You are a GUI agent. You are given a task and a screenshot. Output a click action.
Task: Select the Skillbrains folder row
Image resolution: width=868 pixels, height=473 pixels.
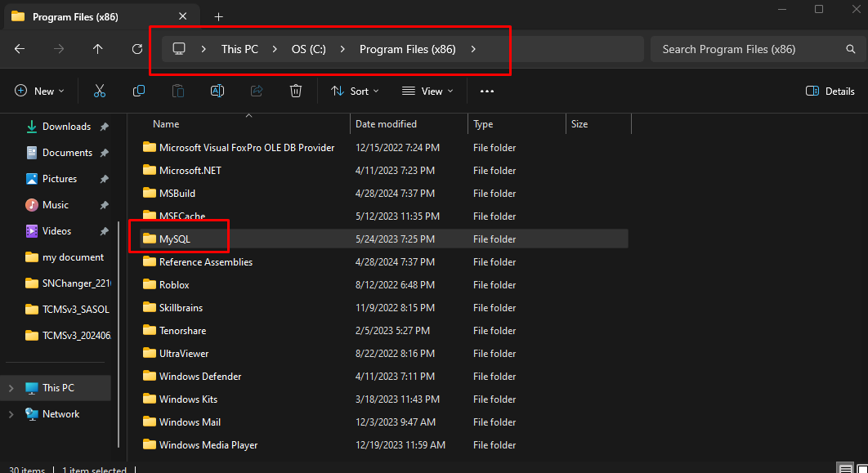coord(383,308)
